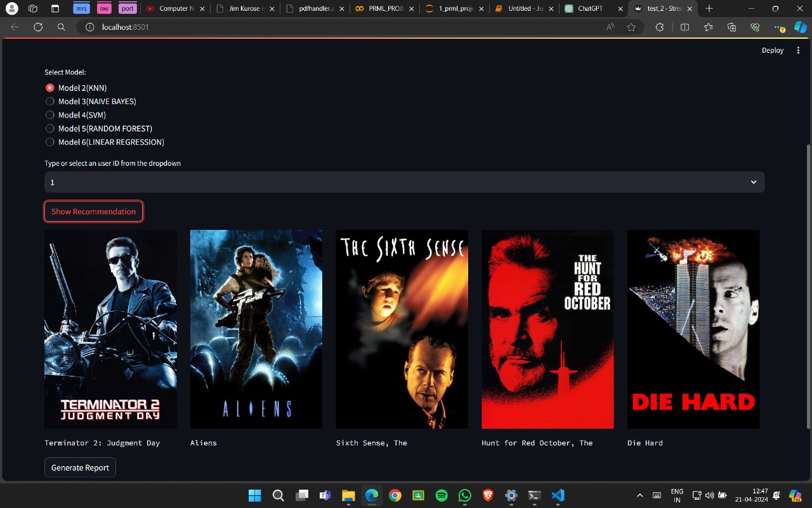Open browser workspaces icon
This screenshot has width=812, height=508.
[x=33, y=9]
